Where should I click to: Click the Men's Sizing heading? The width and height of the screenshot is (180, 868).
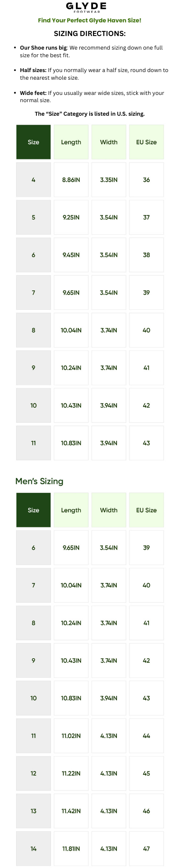click(x=39, y=481)
